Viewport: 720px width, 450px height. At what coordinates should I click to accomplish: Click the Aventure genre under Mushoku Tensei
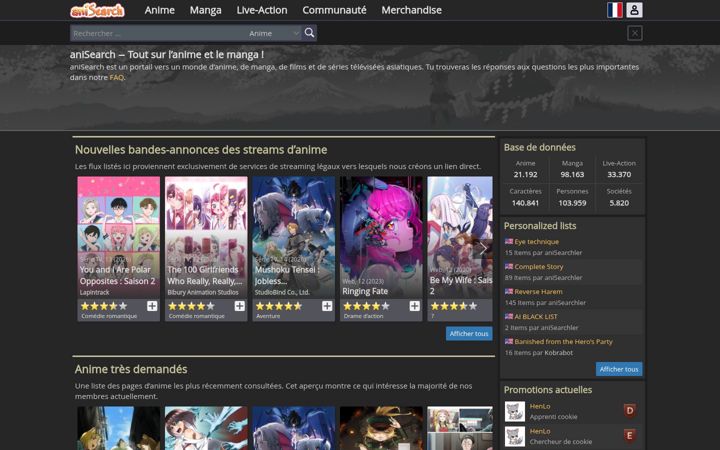tap(268, 316)
